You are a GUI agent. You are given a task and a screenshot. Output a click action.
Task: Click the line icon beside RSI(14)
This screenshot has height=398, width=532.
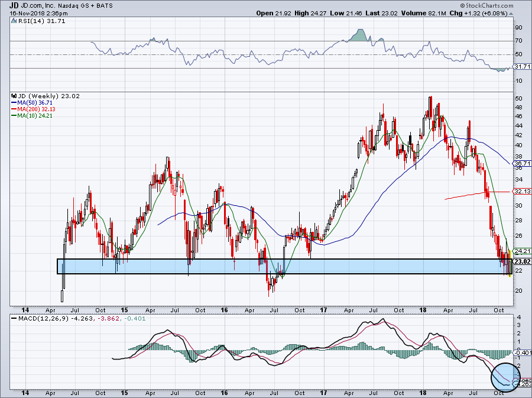pyautogui.click(x=13, y=22)
